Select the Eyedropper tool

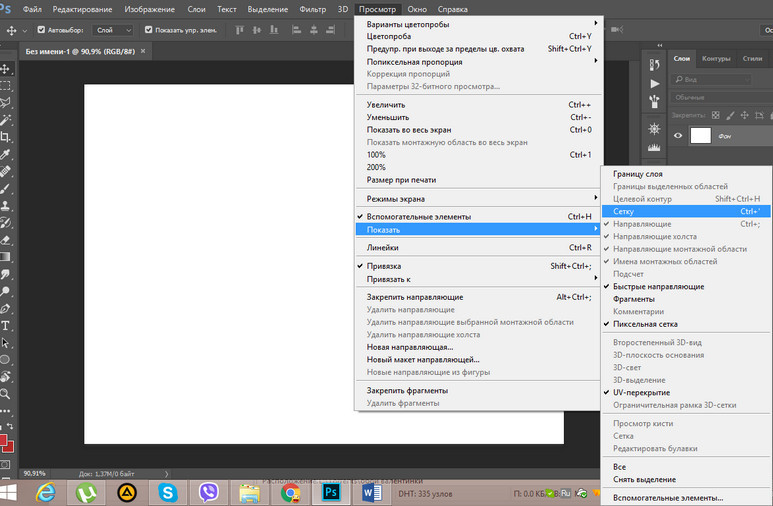(5, 154)
